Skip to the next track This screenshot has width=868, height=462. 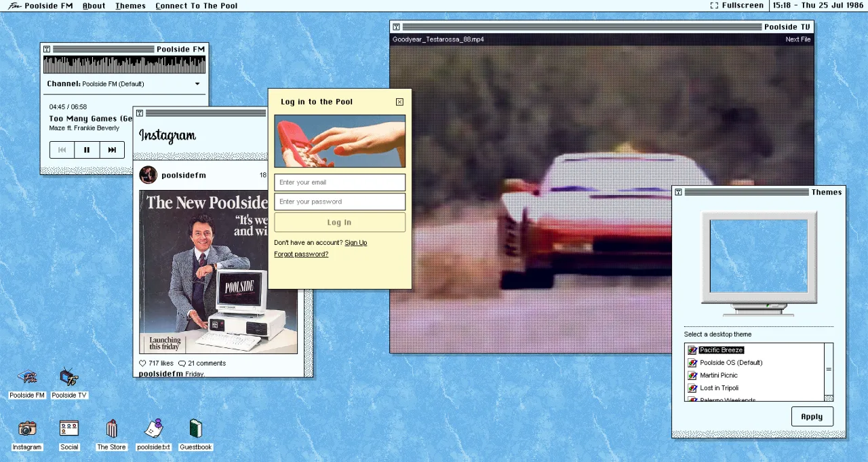pyautogui.click(x=112, y=150)
